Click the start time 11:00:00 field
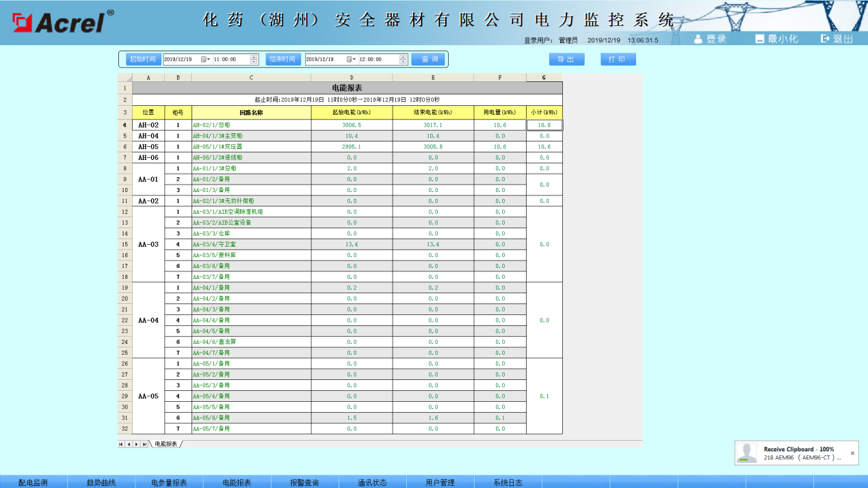The width and height of the screenshot is (868, 488). [x=231, y=59]
